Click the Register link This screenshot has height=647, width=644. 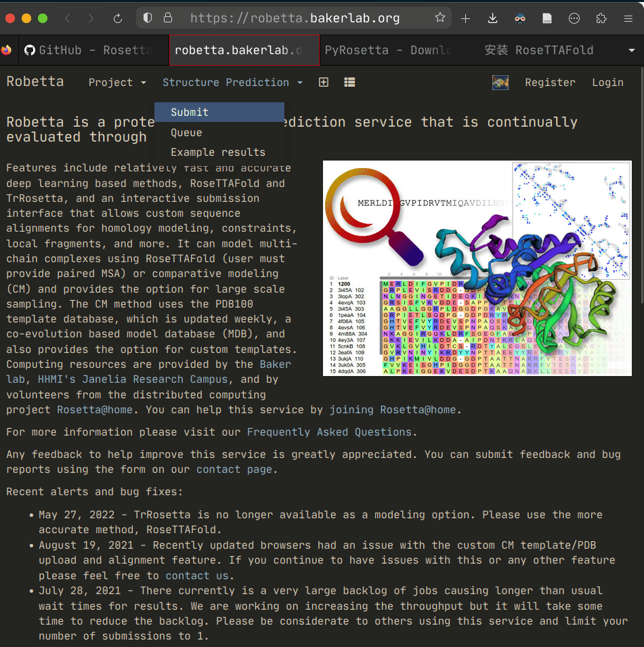pyautogui.click(x=550, y=83)
